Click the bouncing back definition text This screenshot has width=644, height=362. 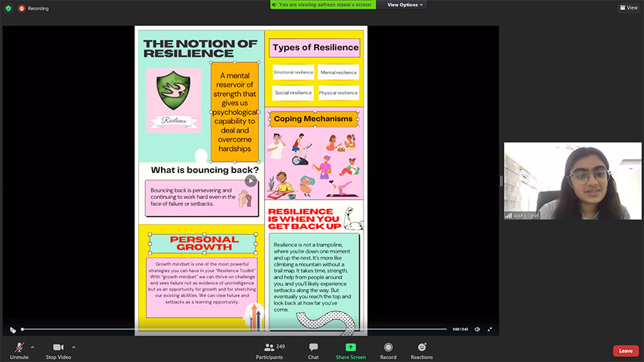point(192,197)
